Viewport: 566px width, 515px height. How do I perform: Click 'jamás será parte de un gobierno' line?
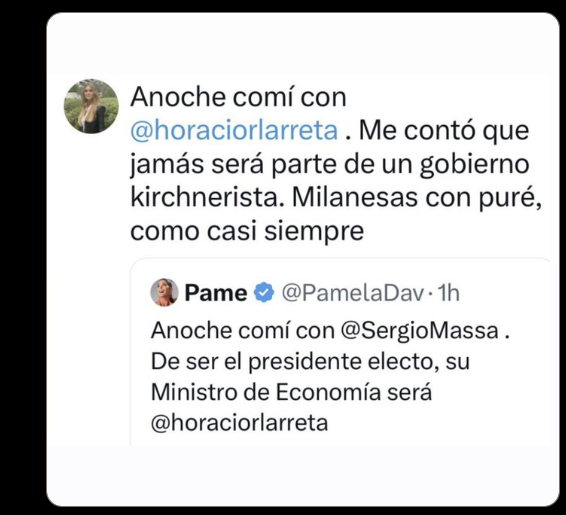tap(330, 164)
